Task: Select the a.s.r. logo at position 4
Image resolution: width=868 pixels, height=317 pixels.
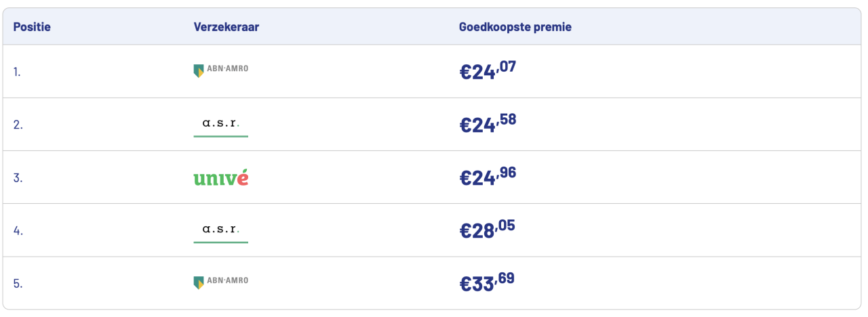Action: click(220, 230)
